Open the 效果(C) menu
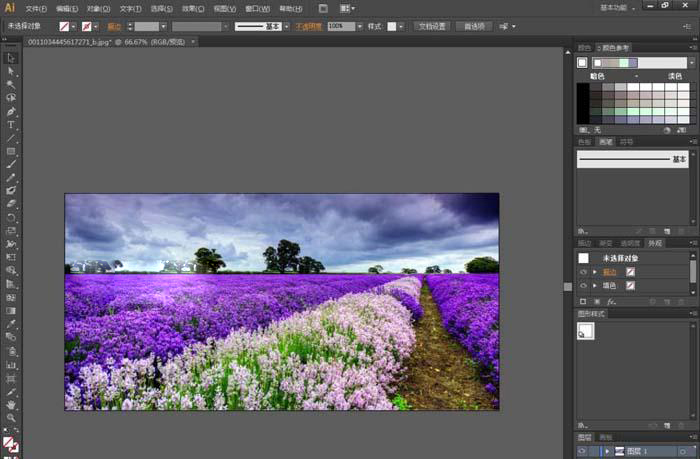 (x=193, y=8)
